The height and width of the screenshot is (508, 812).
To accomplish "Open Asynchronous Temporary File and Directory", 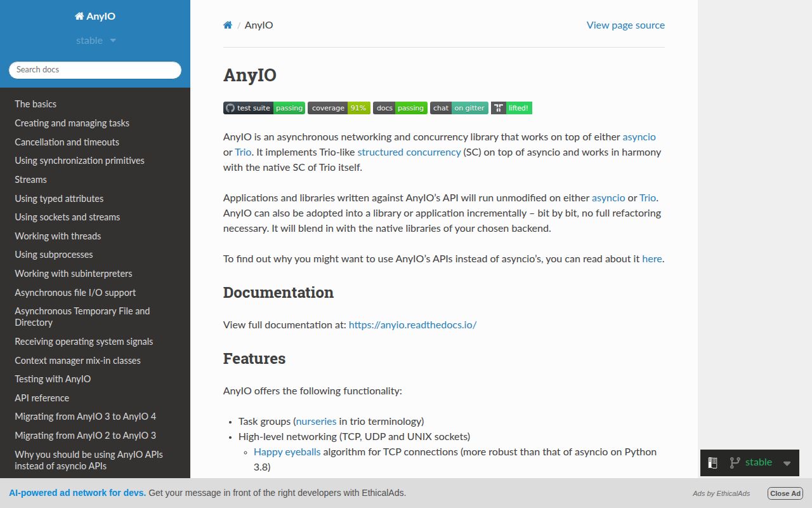I will (95, 317).
